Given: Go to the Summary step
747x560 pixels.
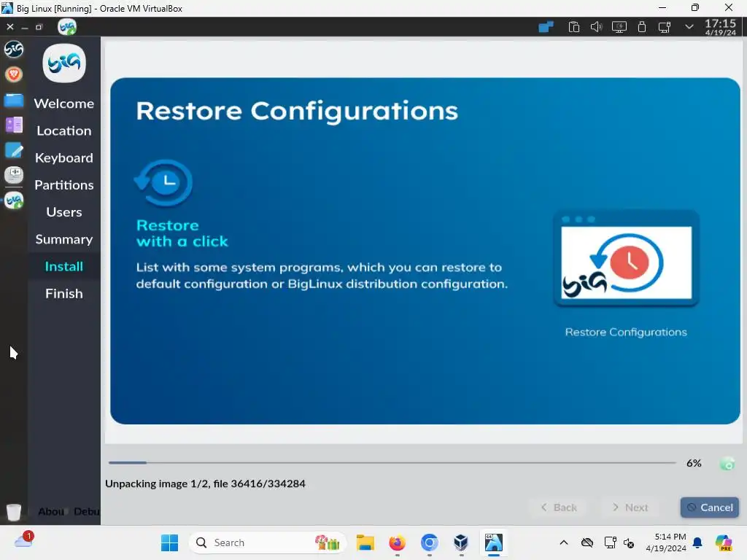Looking at the screenshot, I should (x=64, y=239).
